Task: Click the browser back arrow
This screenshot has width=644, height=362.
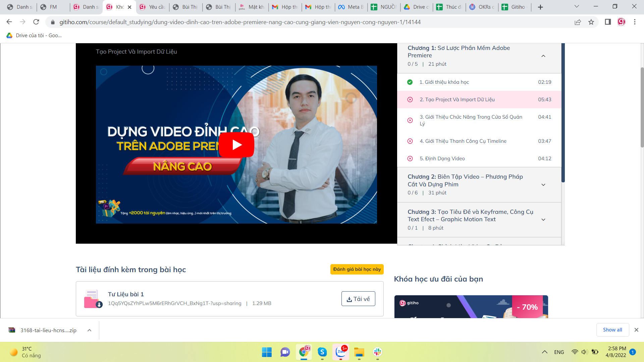Action: (9, 22)
